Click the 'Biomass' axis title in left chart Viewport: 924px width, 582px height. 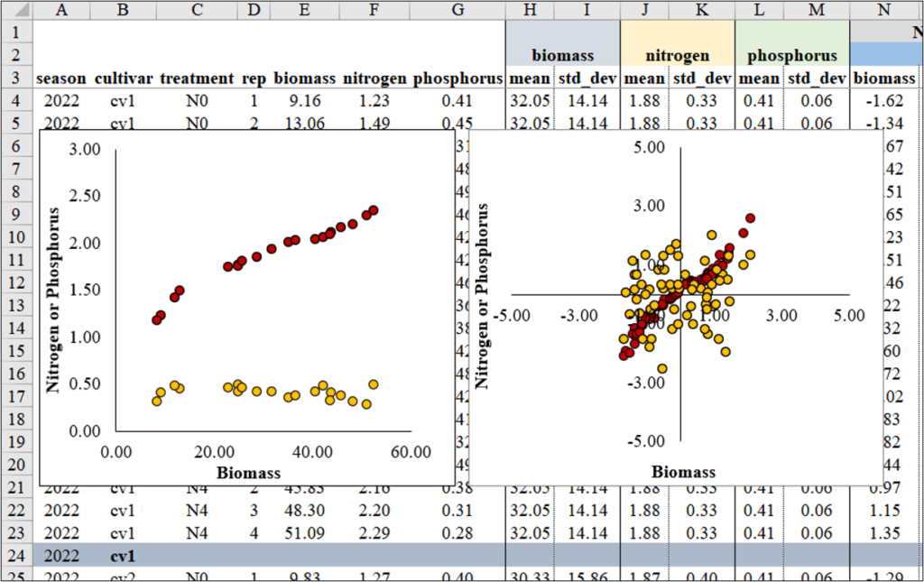(248, 472)
